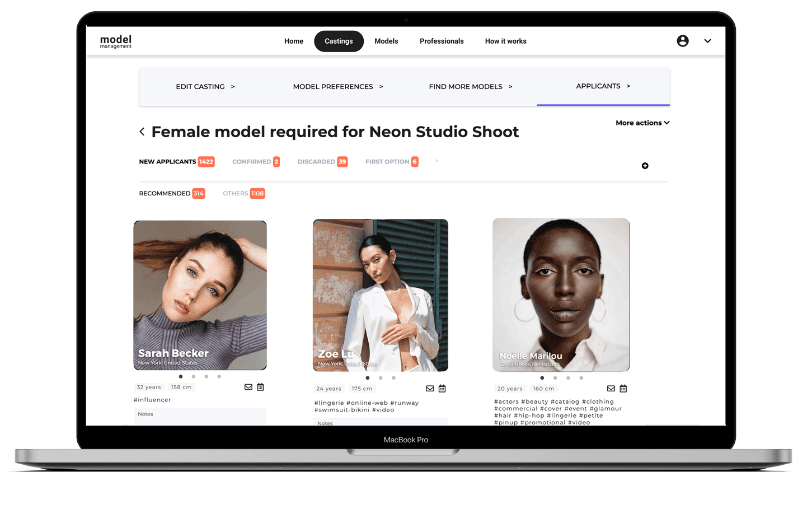Expand the More actions dropdown
This screenshot has width=812, height=523.
click(x=642, y=123)
